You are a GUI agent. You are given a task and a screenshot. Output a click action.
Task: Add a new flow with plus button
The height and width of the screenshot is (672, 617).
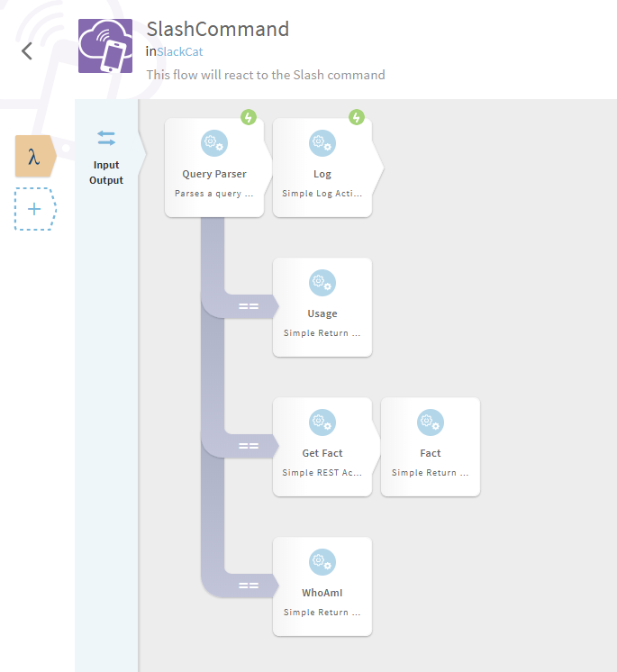point(34,209)
